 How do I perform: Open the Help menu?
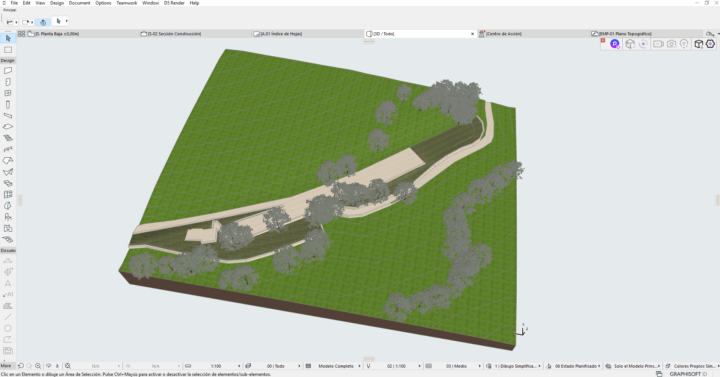pos(194,3)
